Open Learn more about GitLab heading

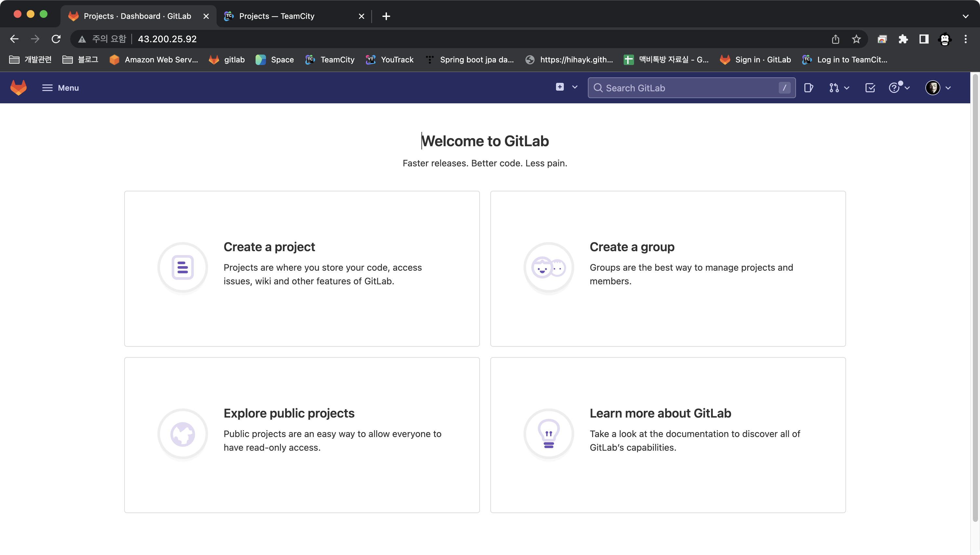click(x=660, y=413)
